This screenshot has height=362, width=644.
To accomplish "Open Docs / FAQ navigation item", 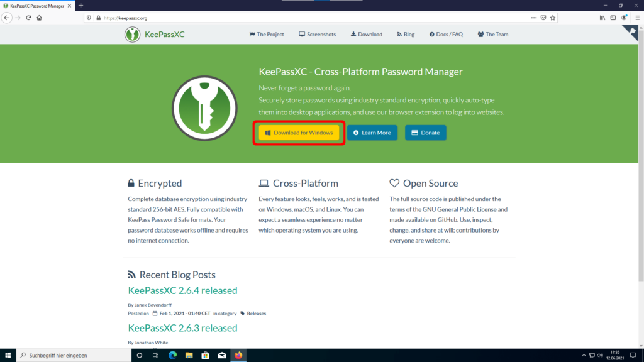I will pyautogui.click(x=446, y=35).
